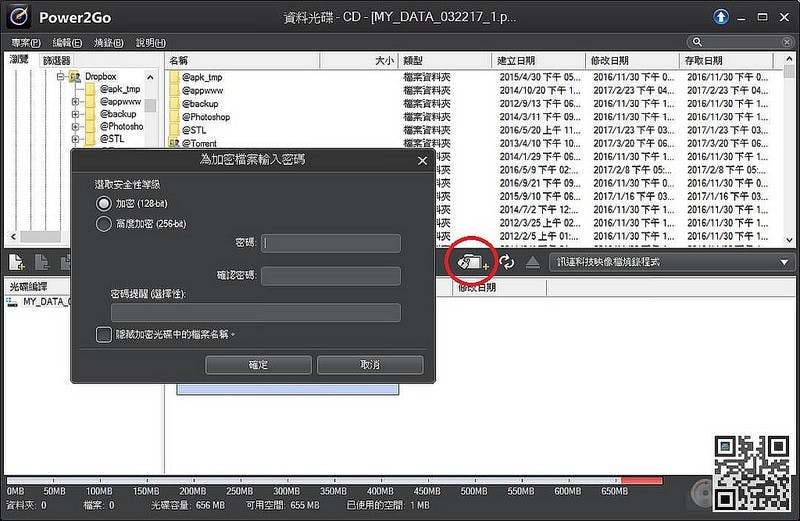Clear search with the x icon
Image resolution: width=800 pixels, height=521 pixels.
tap(787, 42)
